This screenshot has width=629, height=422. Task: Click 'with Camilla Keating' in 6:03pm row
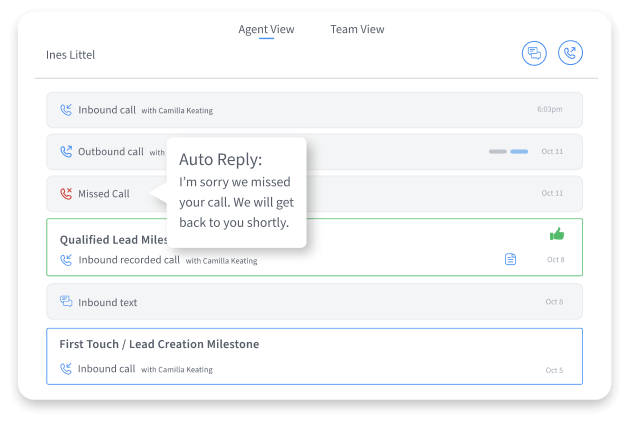(x=177, y=111)
